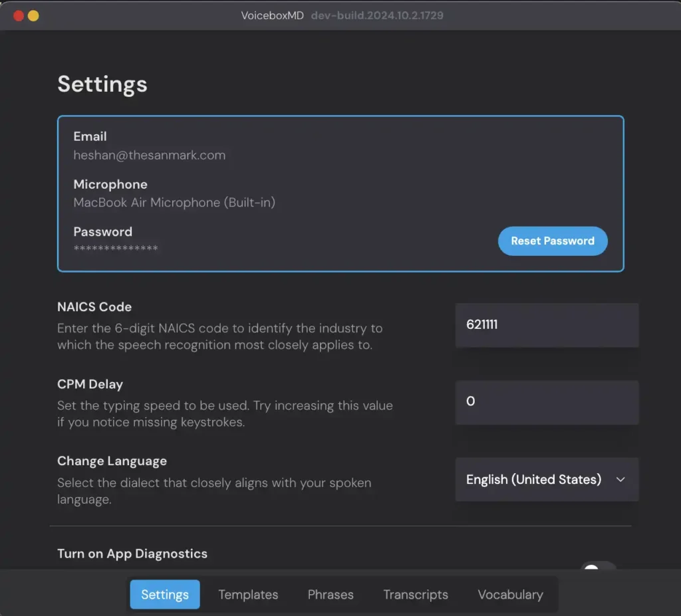
Task: Click the VoiceboxMD window title
Action: [272, 15]
